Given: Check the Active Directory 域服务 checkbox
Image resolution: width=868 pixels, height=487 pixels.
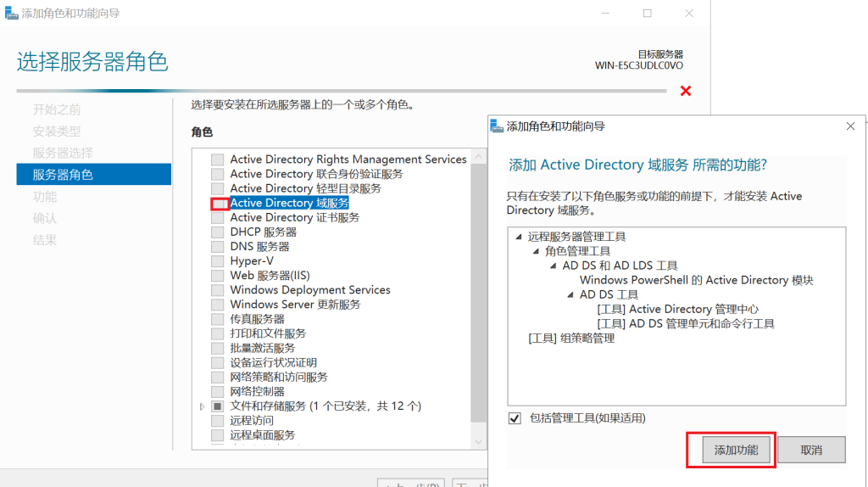Looking at the screenshot, I should click(219, 204).
